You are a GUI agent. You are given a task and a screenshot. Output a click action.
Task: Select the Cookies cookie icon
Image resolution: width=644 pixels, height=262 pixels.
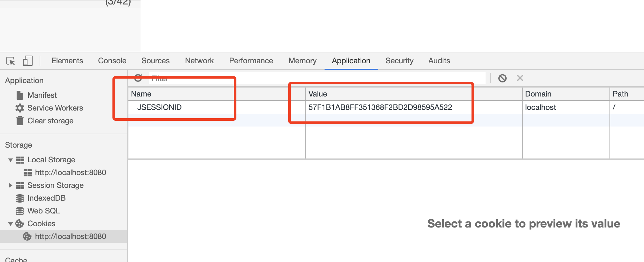coord(19,223)
